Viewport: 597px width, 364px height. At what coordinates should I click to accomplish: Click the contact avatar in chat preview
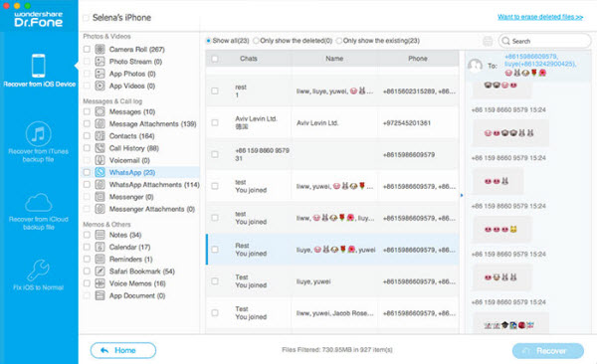[x=475, y=66]
